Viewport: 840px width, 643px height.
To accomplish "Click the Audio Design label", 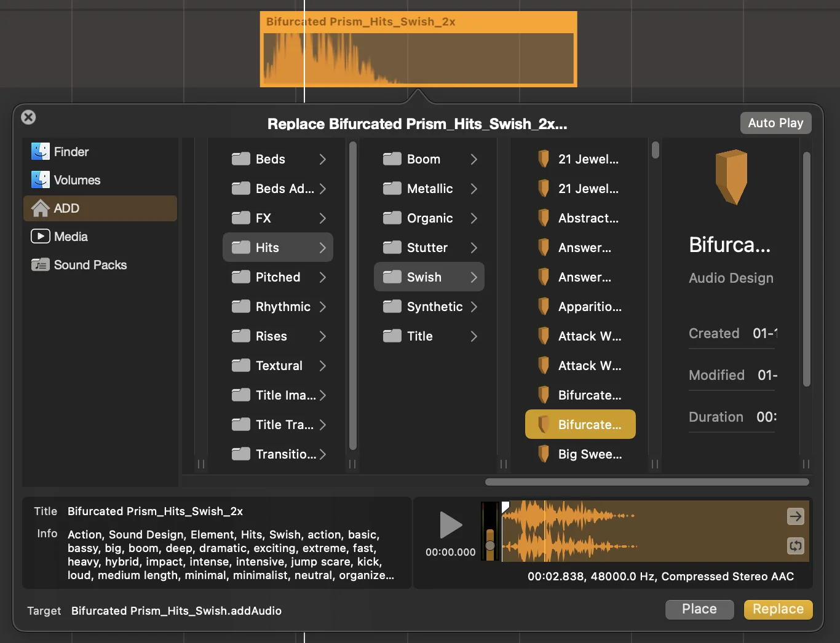I will coord(731,278).
